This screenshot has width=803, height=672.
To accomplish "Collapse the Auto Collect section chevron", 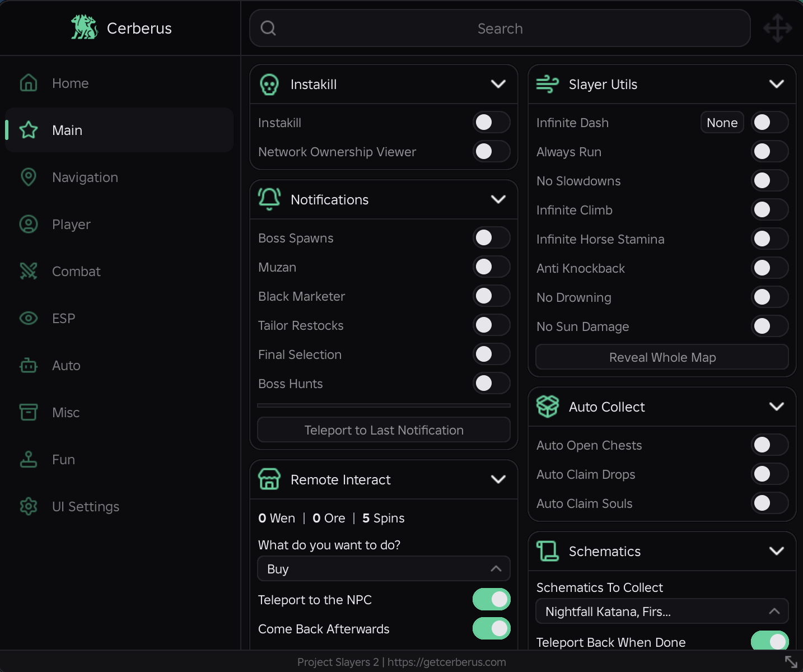I will [777, 407].
